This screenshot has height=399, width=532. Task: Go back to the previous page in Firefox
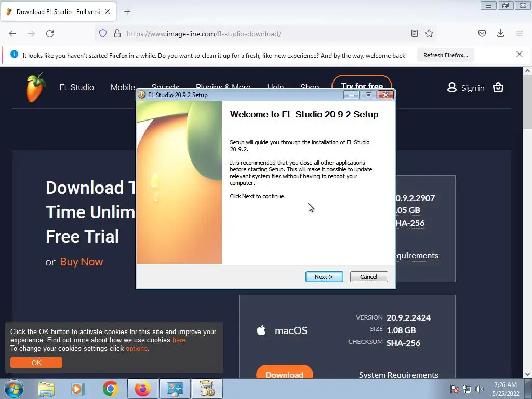12,34
